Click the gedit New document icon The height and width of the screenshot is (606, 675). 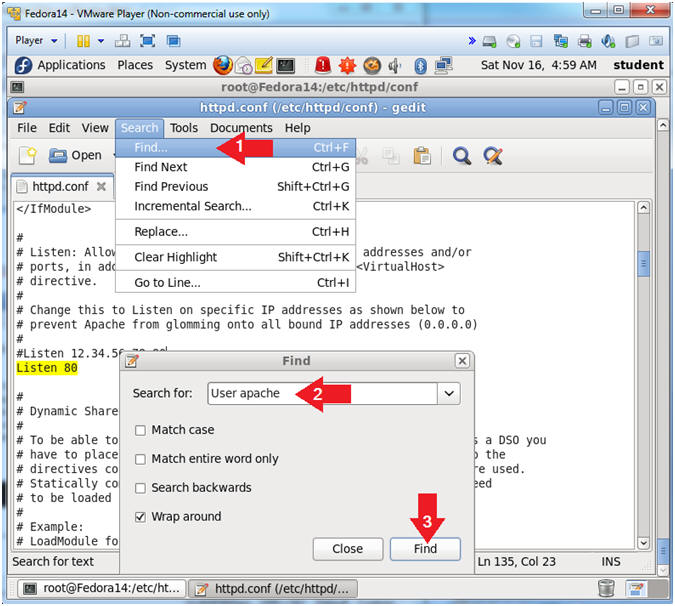tap(28, 155)
